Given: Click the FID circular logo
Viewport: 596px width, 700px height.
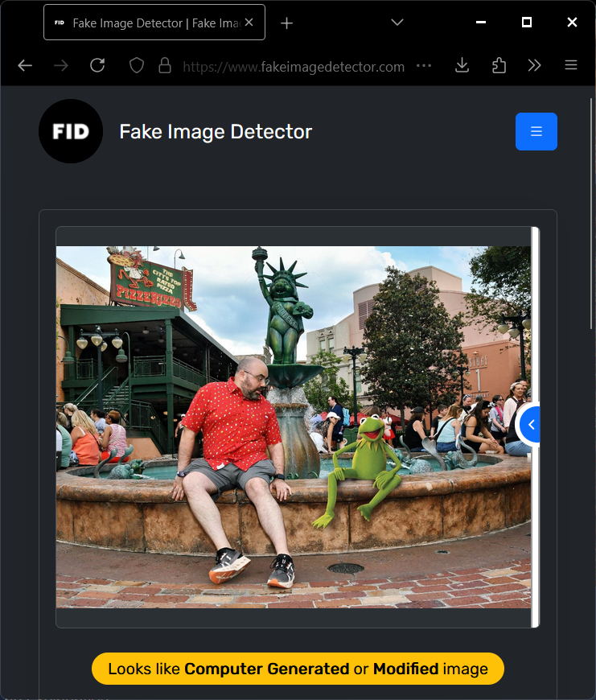Looking at the screenshot, I should tap(71, 131).
